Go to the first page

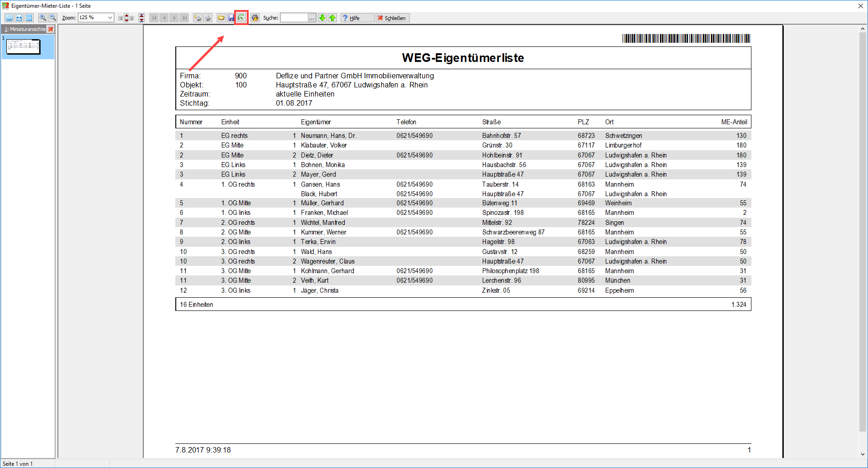(x=154, y=18)
